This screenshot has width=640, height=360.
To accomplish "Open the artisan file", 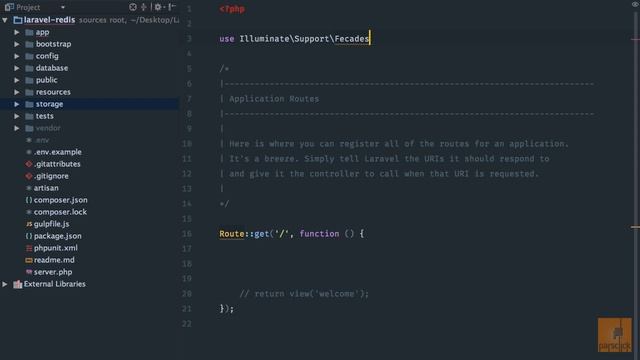I will click(46, 188).
